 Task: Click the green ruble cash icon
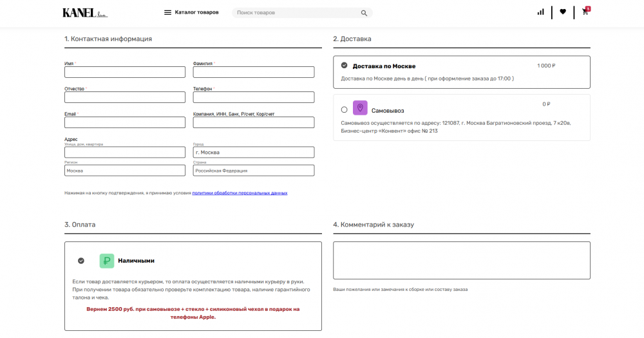[x=106, y=261]
